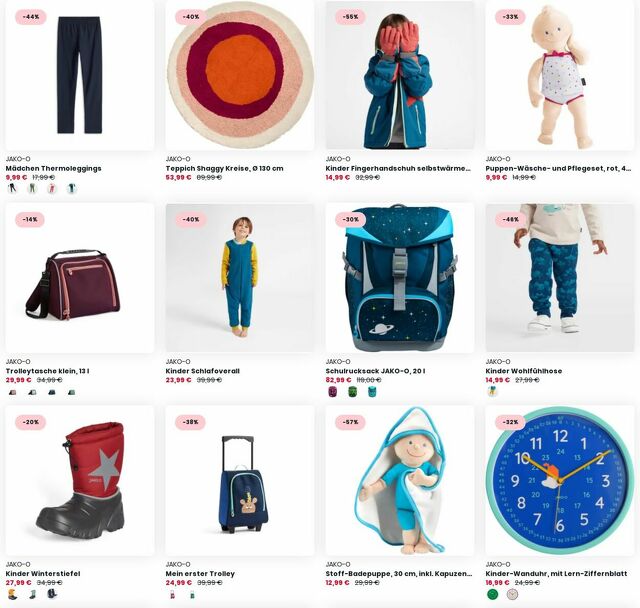Open Kinder Fingerhandschuh selbstwärmend product link
This screenshot has width=640, height=608.
coord(398,168)
